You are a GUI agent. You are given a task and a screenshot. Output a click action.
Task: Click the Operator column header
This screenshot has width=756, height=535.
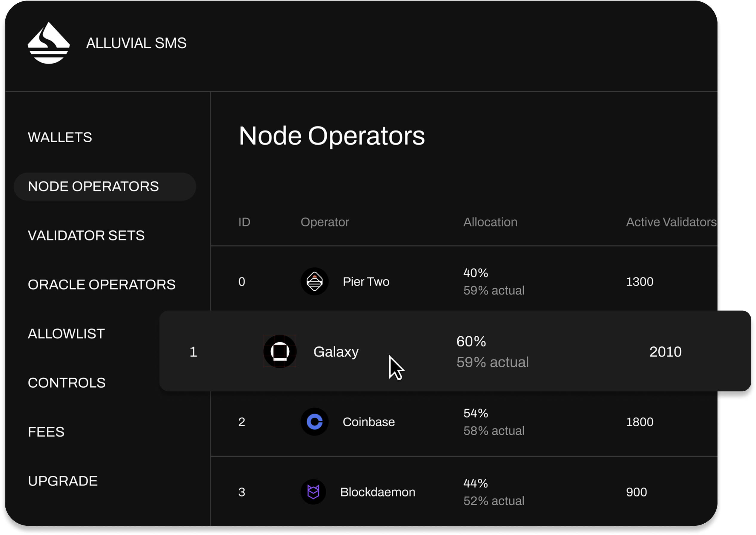(x=325, y=222)
